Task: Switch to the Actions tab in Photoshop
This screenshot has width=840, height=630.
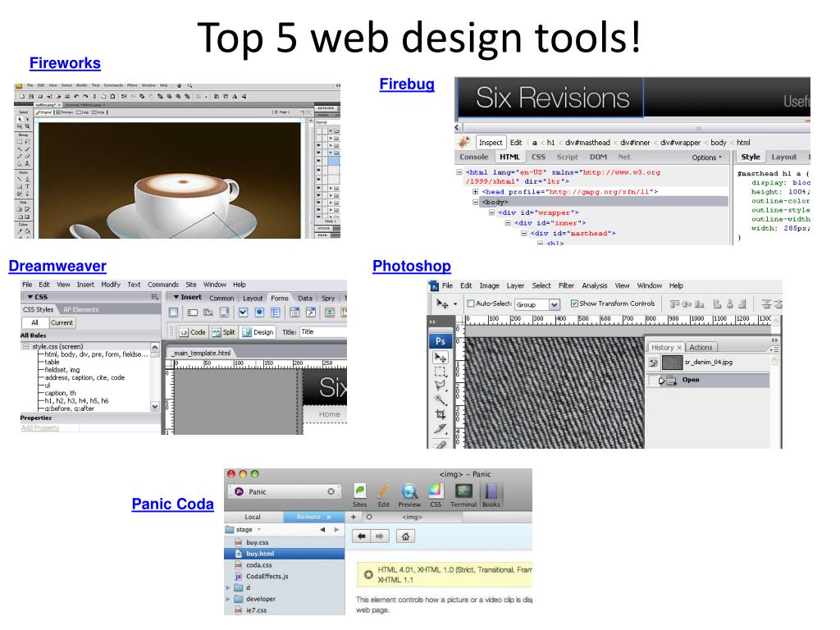Action: [x=701, y=348]
